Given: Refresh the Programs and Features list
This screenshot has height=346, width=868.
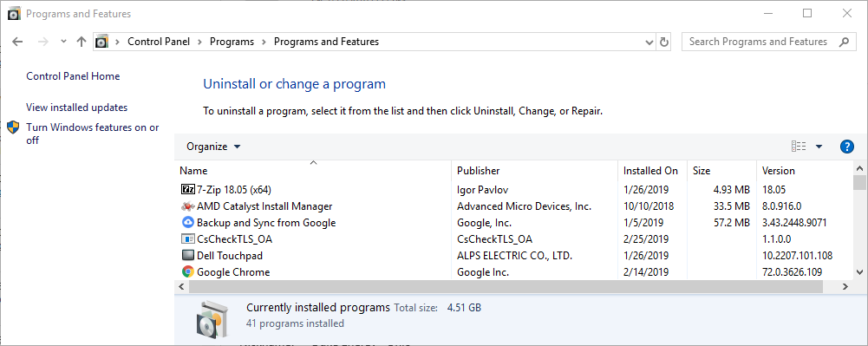Looking at the screenshot, I should [x=663, y=42].
